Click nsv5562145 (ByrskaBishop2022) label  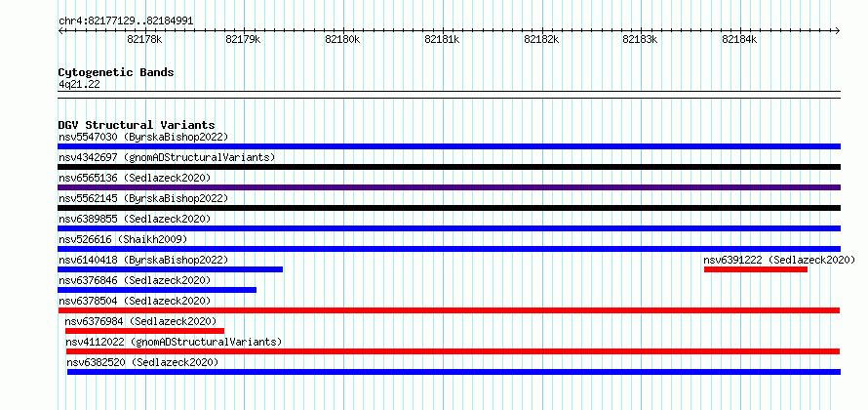point(143,198)
